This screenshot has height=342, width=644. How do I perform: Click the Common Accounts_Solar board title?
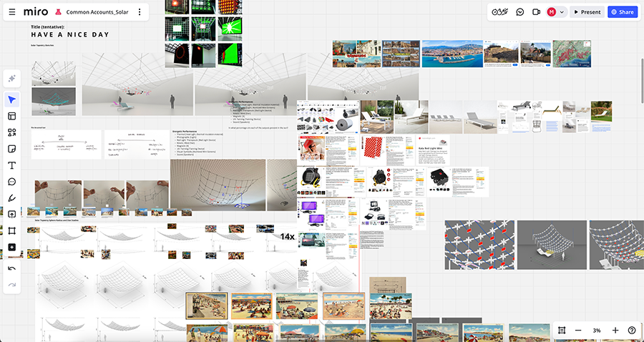click(97, 12)
